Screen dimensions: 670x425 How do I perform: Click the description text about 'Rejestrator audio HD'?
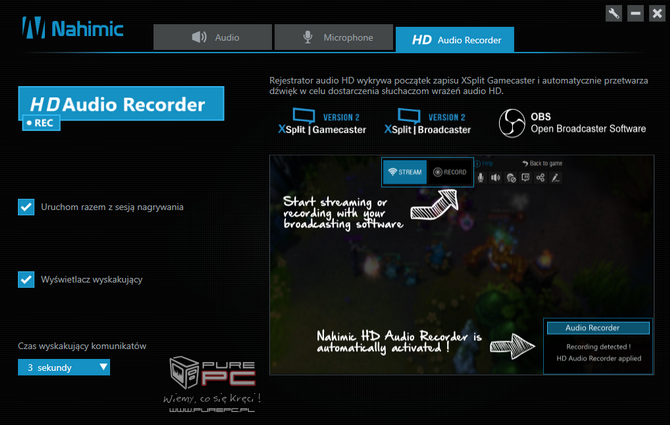[458, 85]
